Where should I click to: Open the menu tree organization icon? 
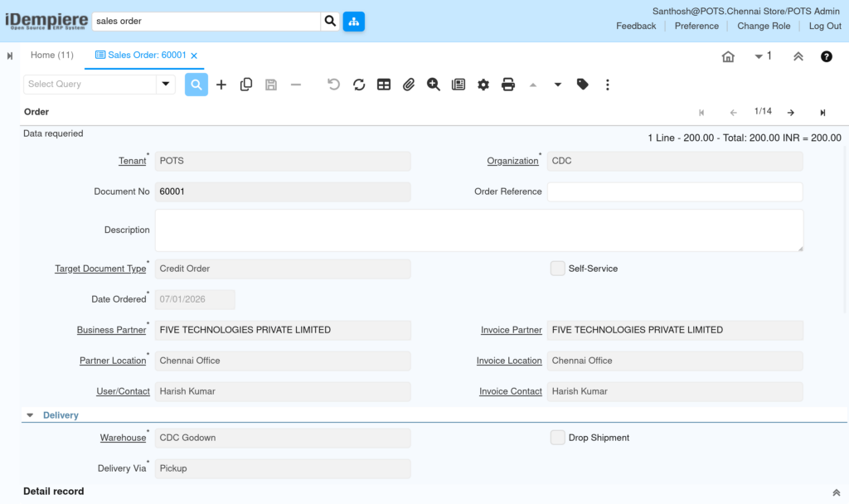353,21
